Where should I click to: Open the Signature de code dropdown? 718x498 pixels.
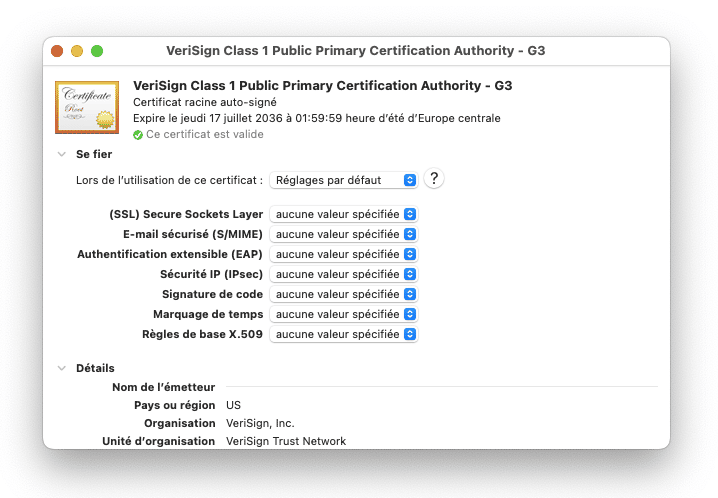coord(343,294)
